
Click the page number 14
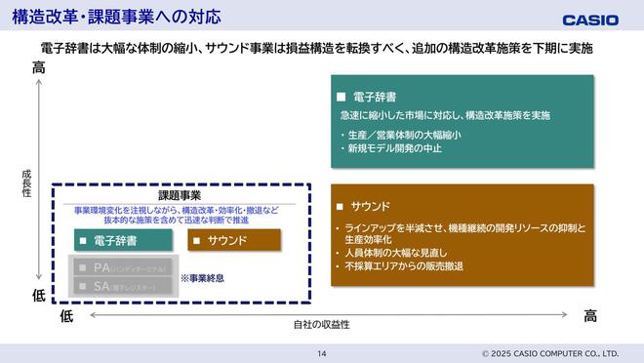322,353
